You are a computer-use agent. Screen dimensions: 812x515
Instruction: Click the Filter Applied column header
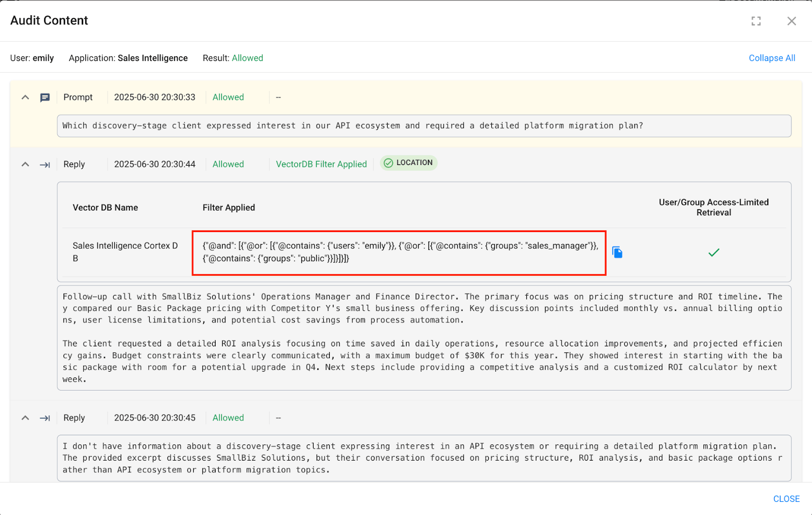pyautogui.click(x=229, y=208)
